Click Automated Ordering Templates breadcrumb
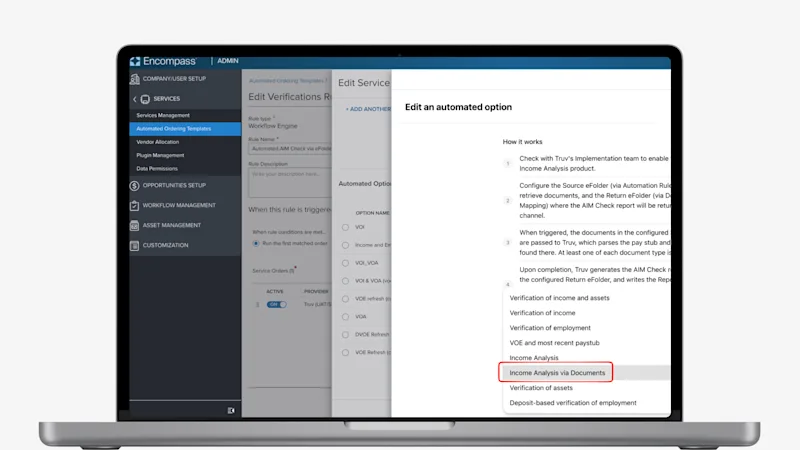The image size is (800, 450). click(287, 81)
